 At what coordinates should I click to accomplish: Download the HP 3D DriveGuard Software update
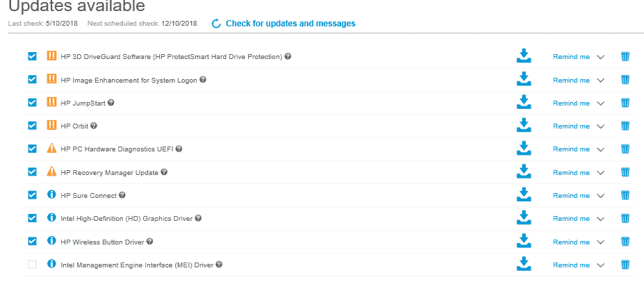(x=523, y=56)
